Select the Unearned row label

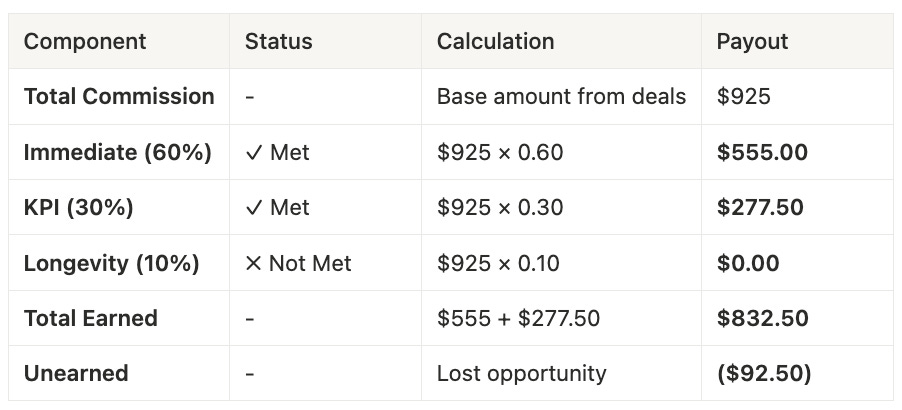[x=76, y=374]
